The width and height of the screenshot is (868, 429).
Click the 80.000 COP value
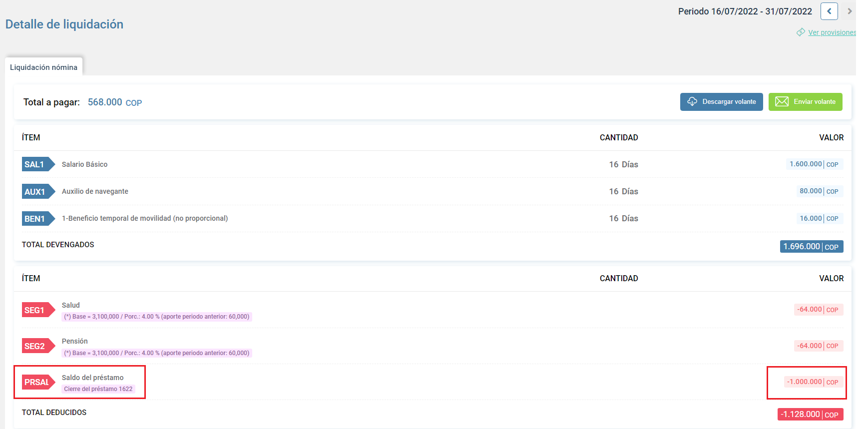(819, 191)
